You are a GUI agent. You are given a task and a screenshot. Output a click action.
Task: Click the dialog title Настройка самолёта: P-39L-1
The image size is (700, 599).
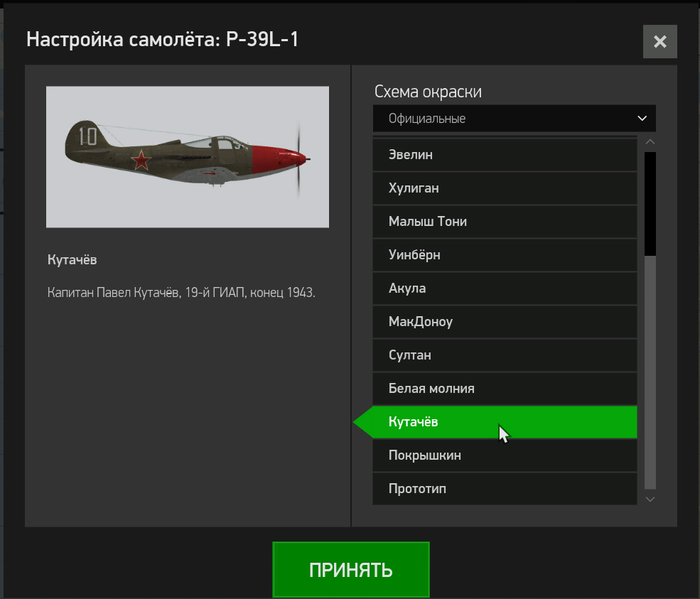[x=163, y=39]
